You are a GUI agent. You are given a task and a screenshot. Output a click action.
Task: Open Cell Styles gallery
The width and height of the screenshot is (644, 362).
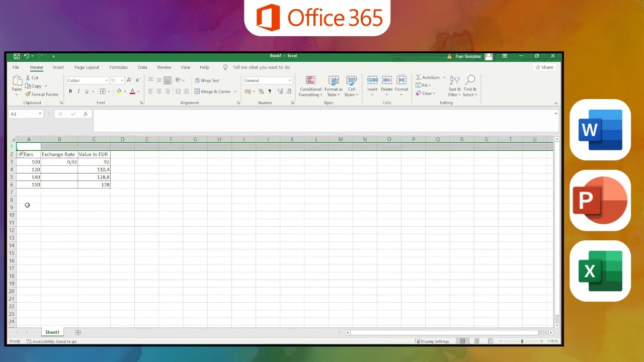point(351,86)
